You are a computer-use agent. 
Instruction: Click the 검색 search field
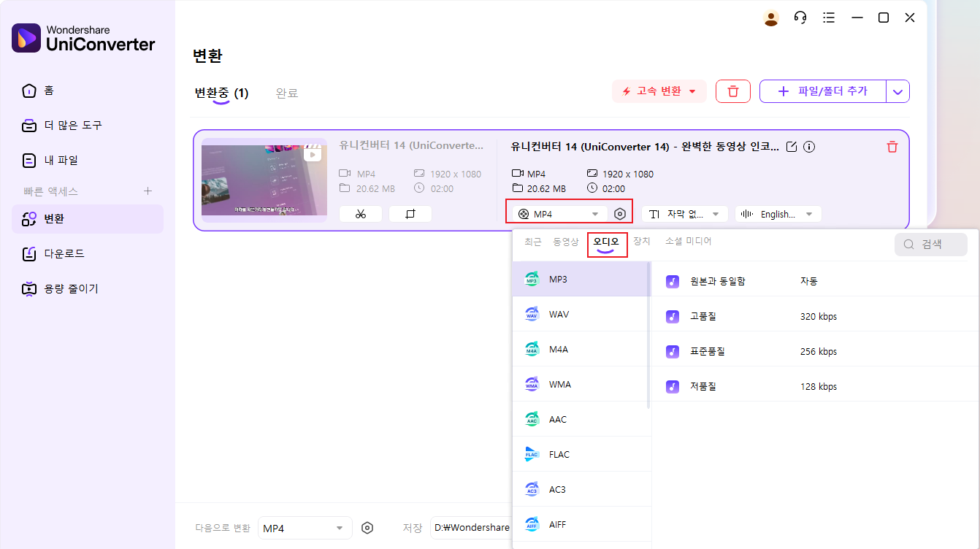(x=931, y=245)
